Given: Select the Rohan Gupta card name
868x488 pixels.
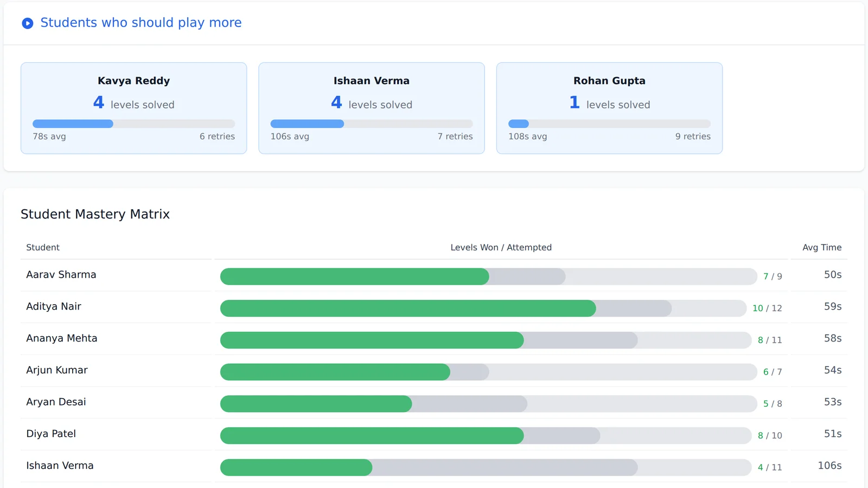Looking at the screenshot, I should click(x=609, y=81).
